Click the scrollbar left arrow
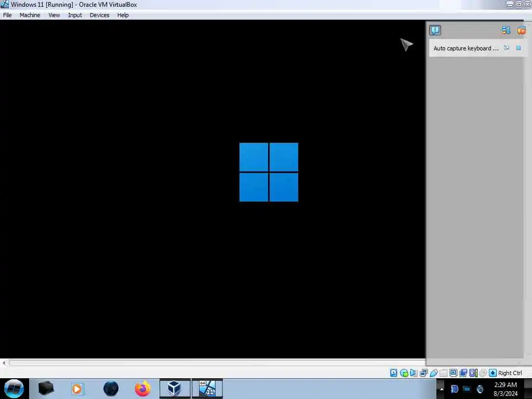The image size is (532, 399). (4, 363)
